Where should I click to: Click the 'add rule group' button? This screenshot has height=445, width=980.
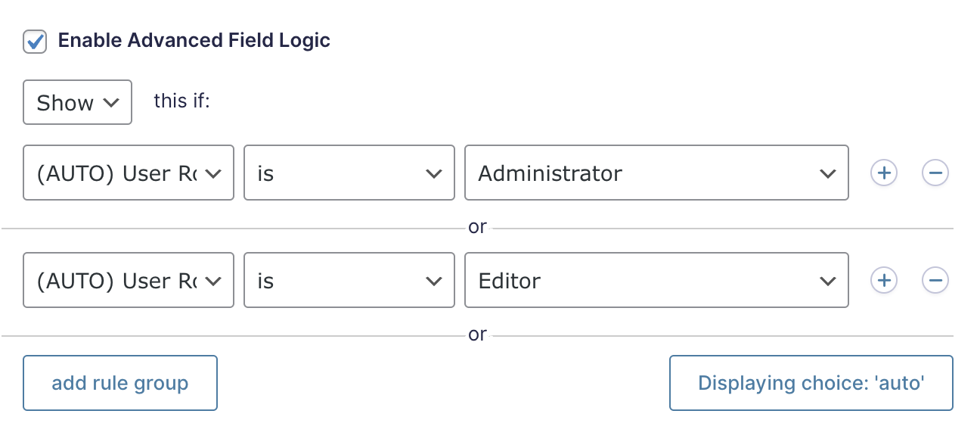pyautogui.click(x=120, y=383)
